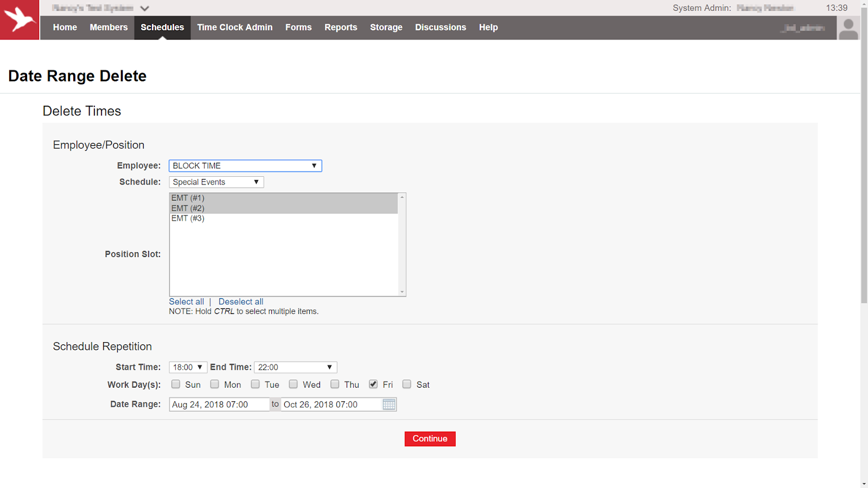Select EMT (#1) position slot
This screenshot has width=868, height=488.
click(x=284, y=198)
